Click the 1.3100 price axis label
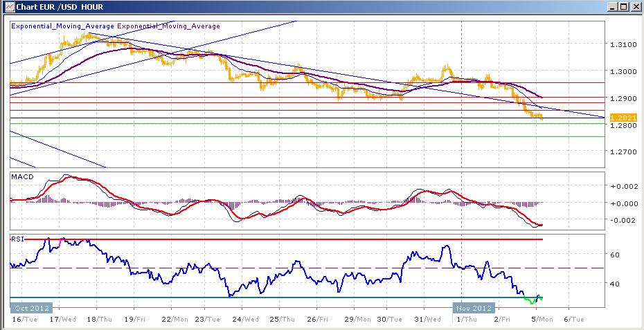This screenshot has height=330, width=644. 623,44
